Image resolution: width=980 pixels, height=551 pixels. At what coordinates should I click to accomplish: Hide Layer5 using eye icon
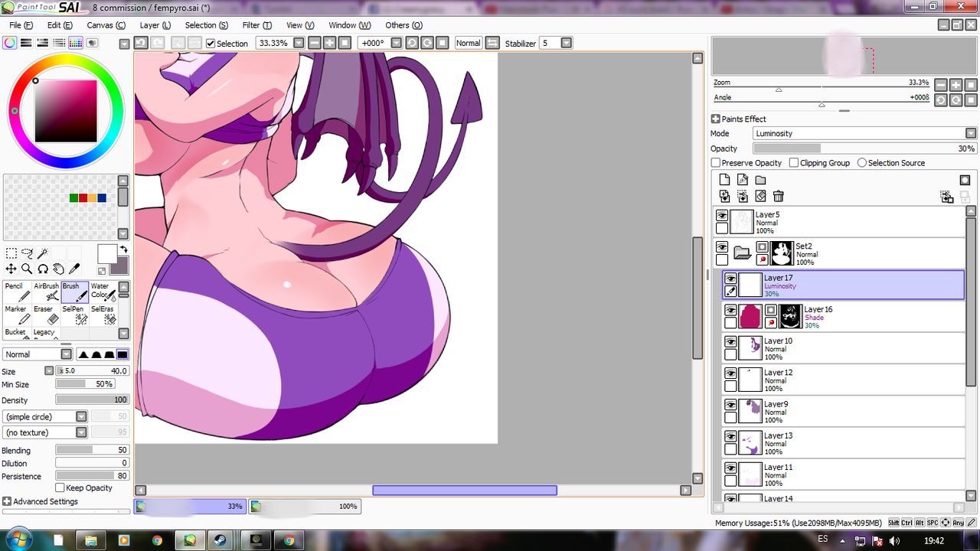[x=722, y=216]
